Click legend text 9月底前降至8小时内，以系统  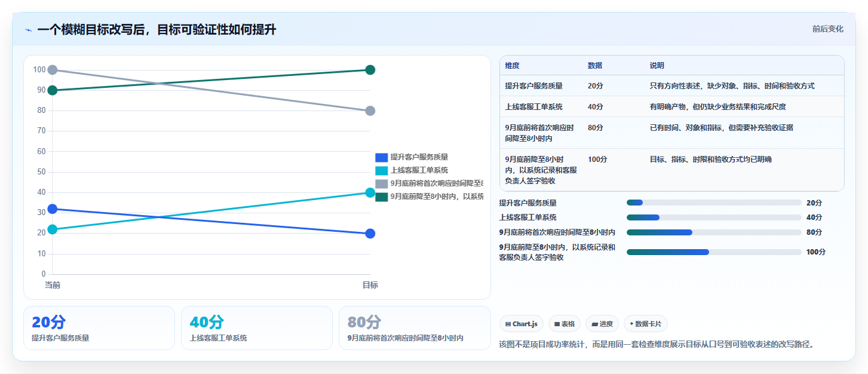pos(437,197)
